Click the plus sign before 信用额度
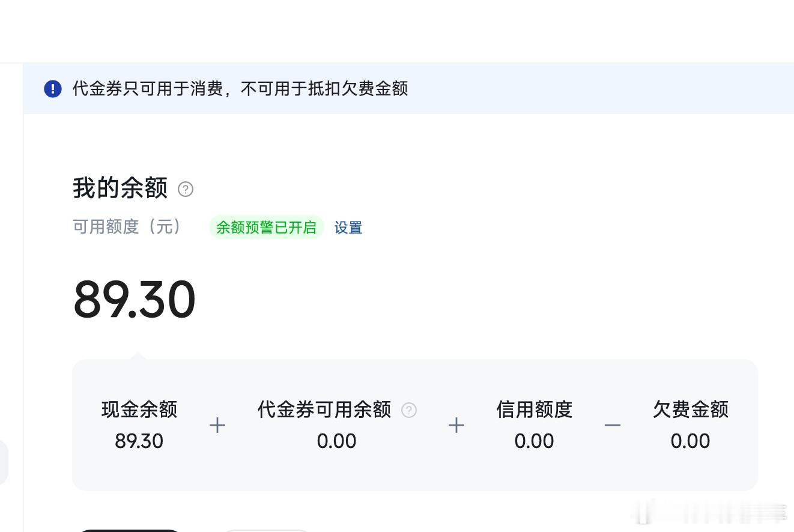The height and width of the screenshot is (532, 794). [456, 425]
